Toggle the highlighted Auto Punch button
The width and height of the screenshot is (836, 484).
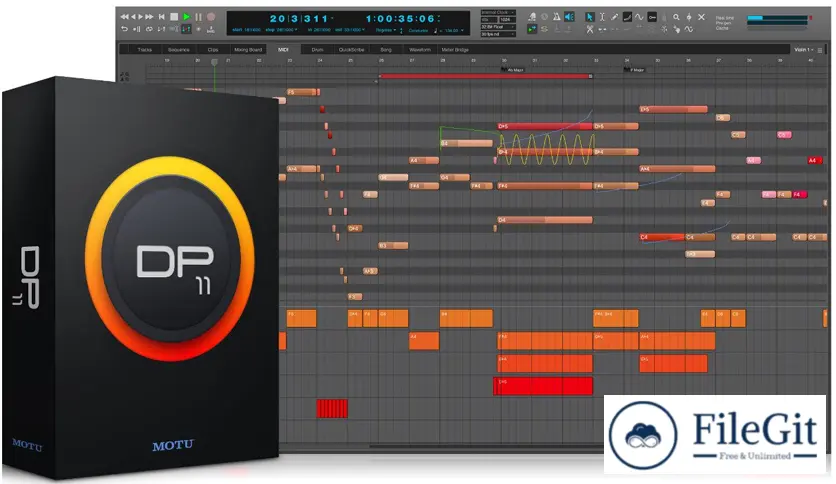187,29
